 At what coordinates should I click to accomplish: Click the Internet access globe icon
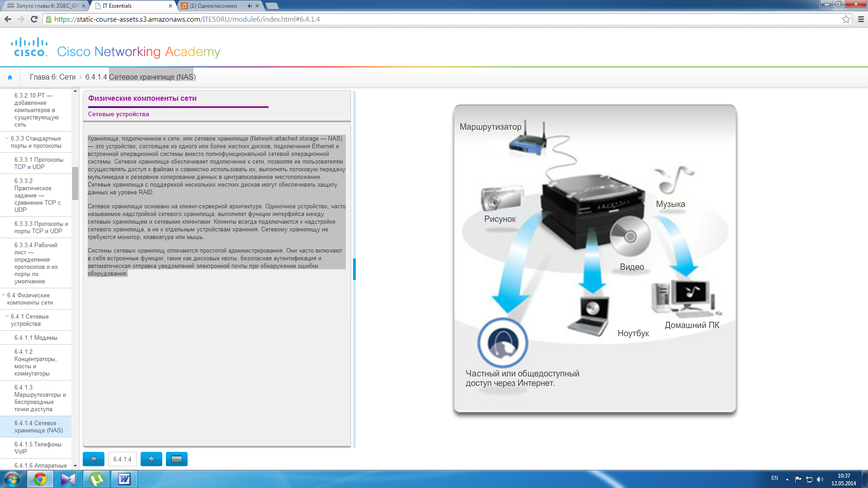point(502,343)
